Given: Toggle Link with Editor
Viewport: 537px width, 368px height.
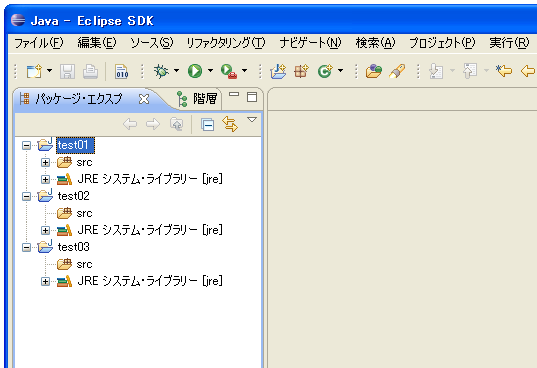Looking at the screenshot, I should coord(230,124).
